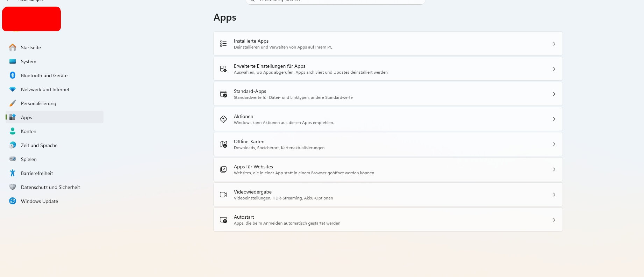Expand Installierte Apps using its chevron
Viewport: 644px width, 277px height.
pos(554,44)
